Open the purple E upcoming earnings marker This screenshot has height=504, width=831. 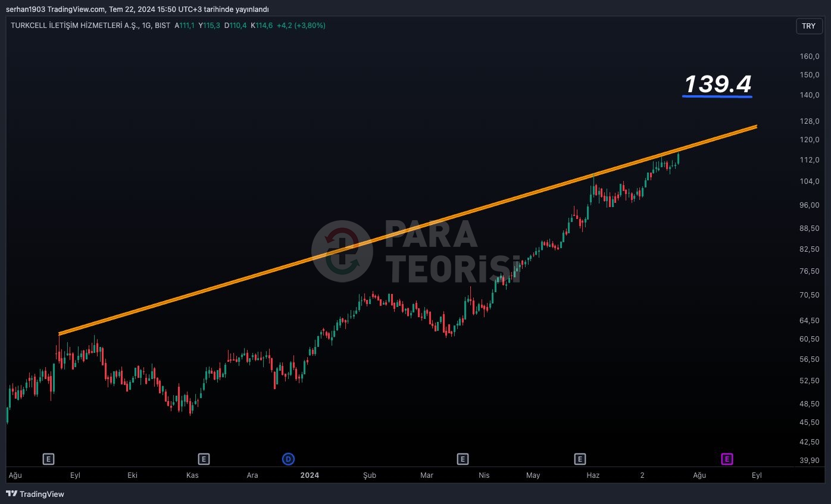[727, 459]
